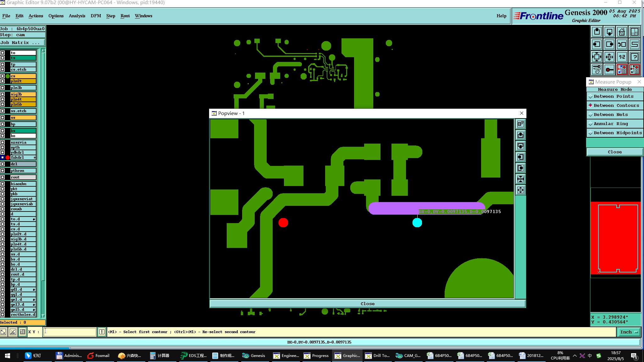
Task: Expand the Job Matrix ... selector
Action: (x=22, y=43)
